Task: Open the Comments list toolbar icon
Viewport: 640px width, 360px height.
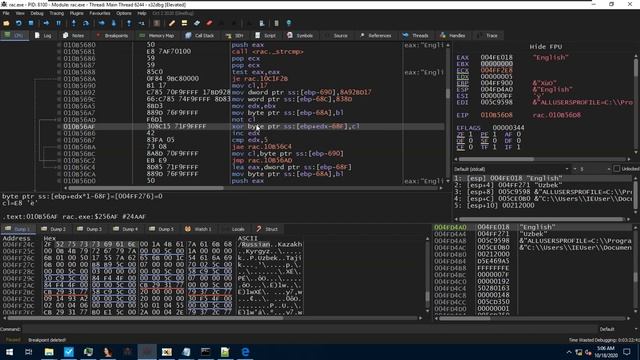Action: click(x=184, y=23)
